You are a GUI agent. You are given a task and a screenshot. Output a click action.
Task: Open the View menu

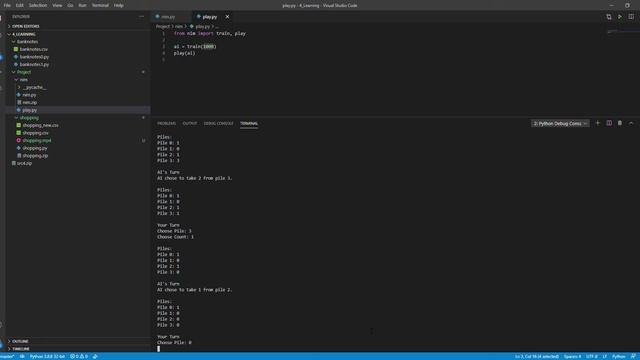point(57,5)
